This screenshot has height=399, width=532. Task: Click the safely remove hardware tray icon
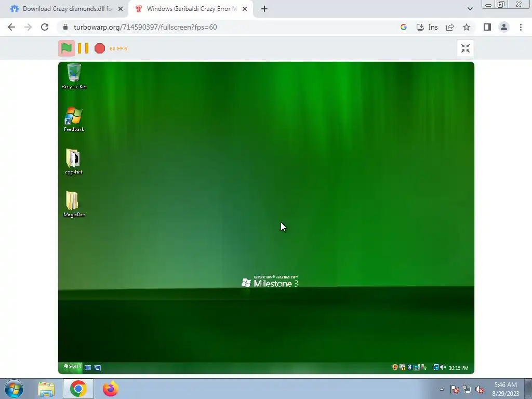(423, 367)
